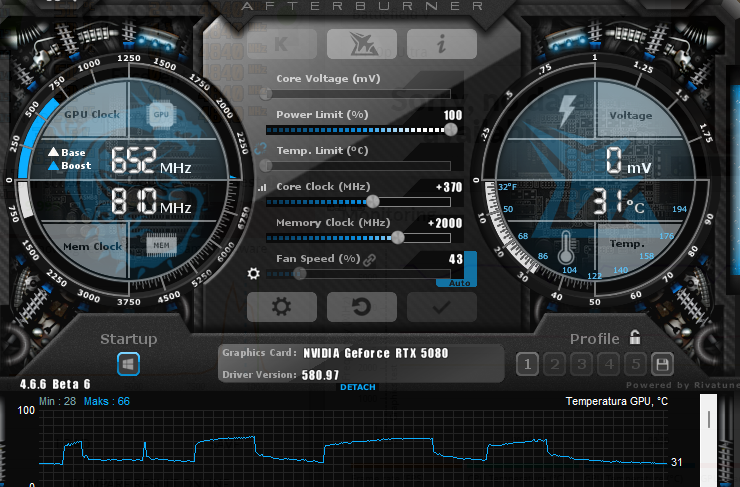
Task: Click the Maks : 66 graph label
Action: tap(107, 401)
